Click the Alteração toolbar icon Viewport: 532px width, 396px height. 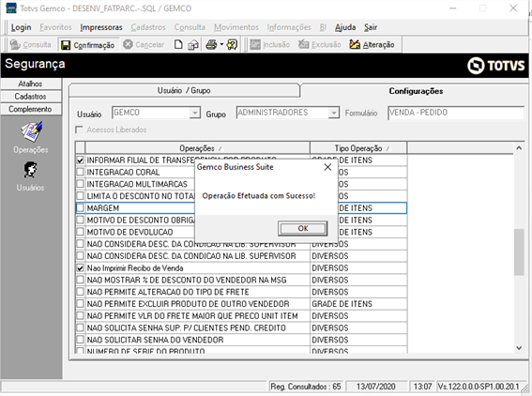click(355, 44)
